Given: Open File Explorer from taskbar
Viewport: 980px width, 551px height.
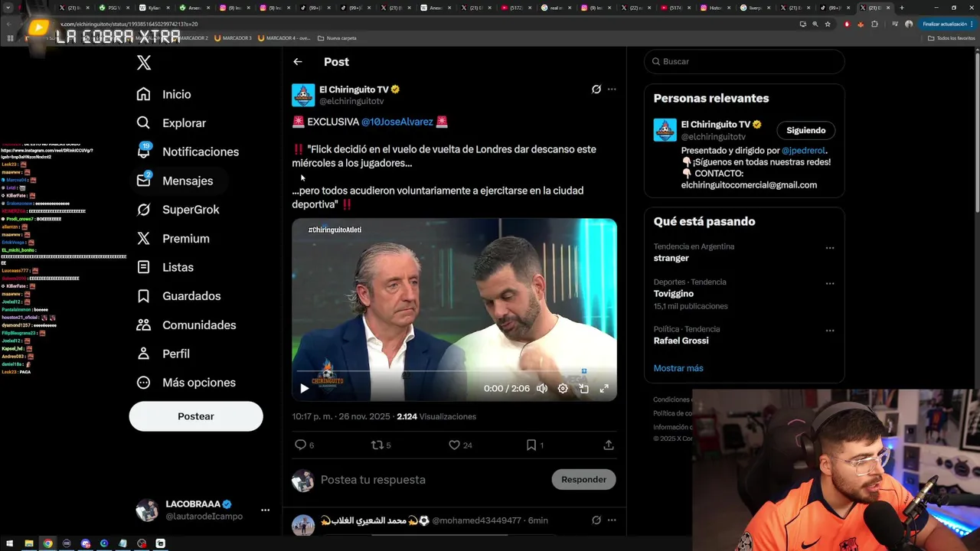Looking at the screenshot, I should coord(29,543).
